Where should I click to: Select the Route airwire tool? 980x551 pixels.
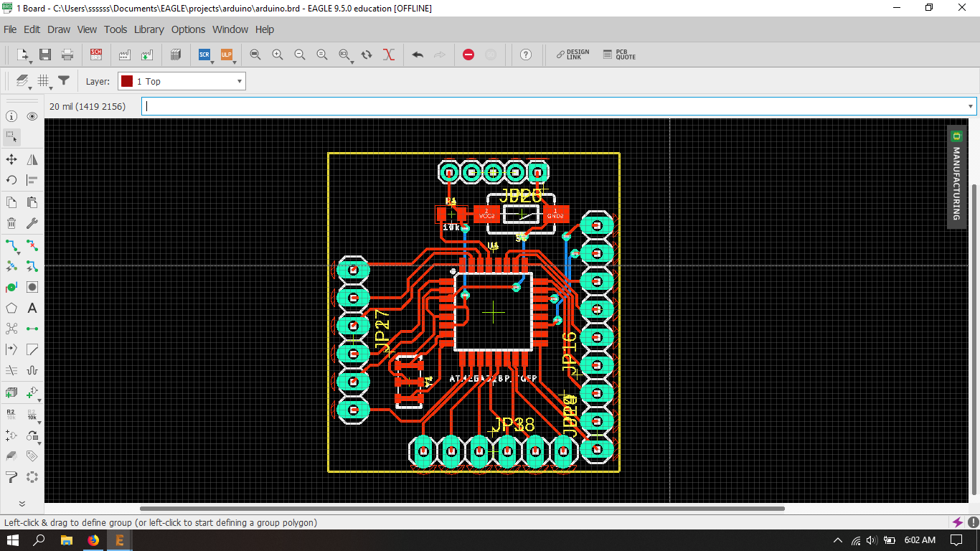coord(11,245)
